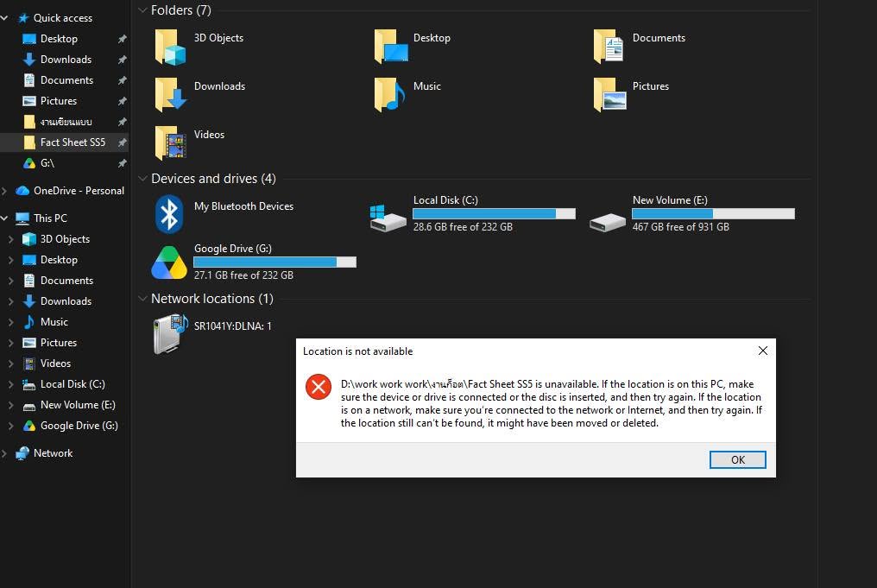Viewport: 877px width, 588px height.
Task: Collapse the Folders (7) group
Action: coord(142,10)
